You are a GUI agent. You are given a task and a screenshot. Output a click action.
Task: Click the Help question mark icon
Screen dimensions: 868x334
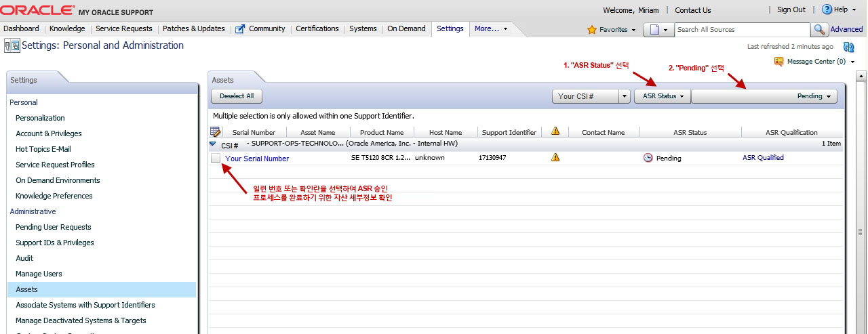(827, 9)
